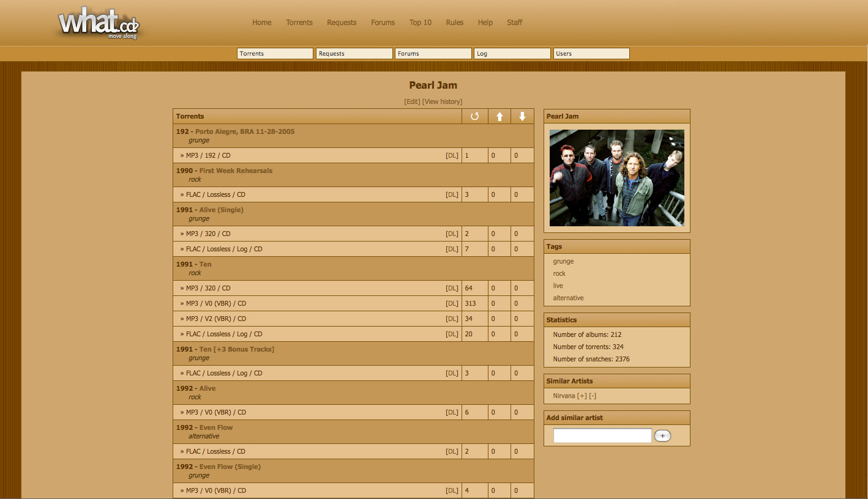This screenshot has height=499, width=868.
Task: Download the Ten MP3 V0 (VBR) torrent
Action: pyautogui.click(x=452, y=303)
